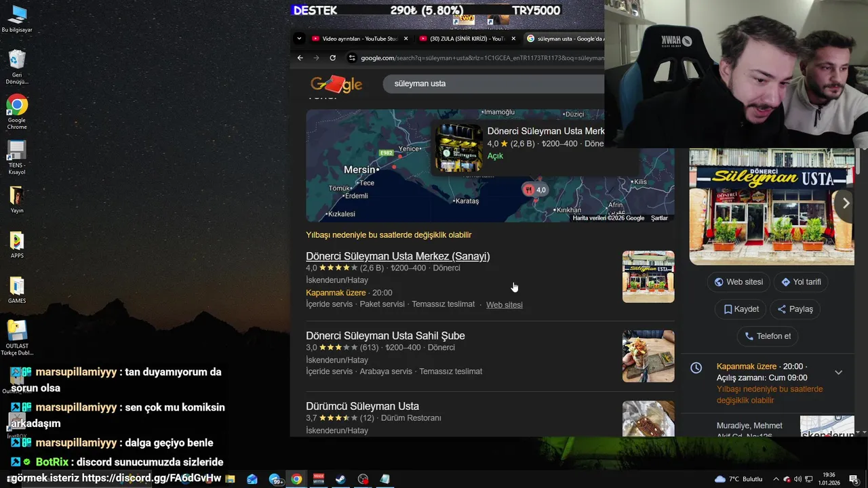Click the Yol tarifi button
Image resolution: width=868 pixels, height=488 pixels.
click(800, 282)
